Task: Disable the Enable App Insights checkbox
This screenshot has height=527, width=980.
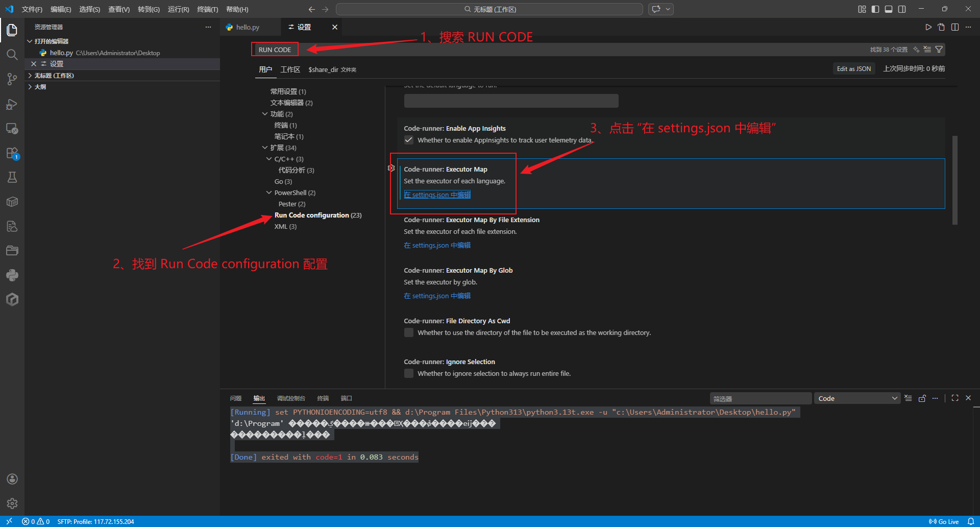Action: click(x=409, y=140)
